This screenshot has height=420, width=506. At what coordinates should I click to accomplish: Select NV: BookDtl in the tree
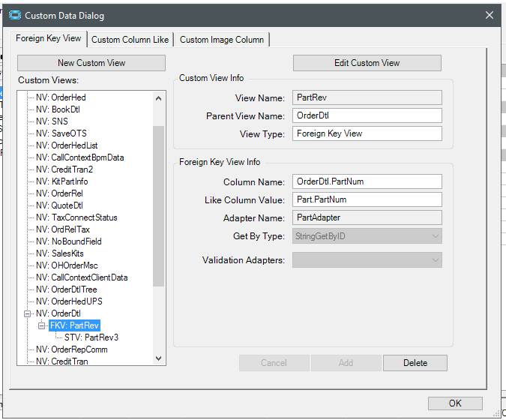(x=58, y=109)
